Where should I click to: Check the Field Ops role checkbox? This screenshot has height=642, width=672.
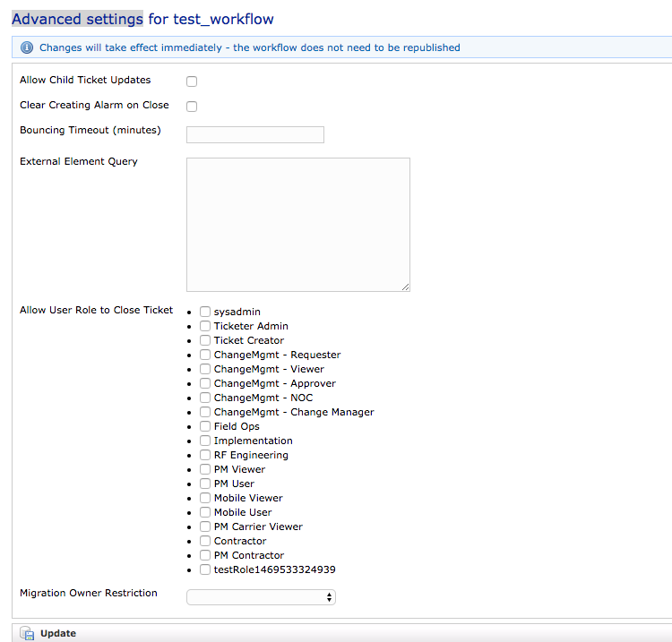click(205, 426)
